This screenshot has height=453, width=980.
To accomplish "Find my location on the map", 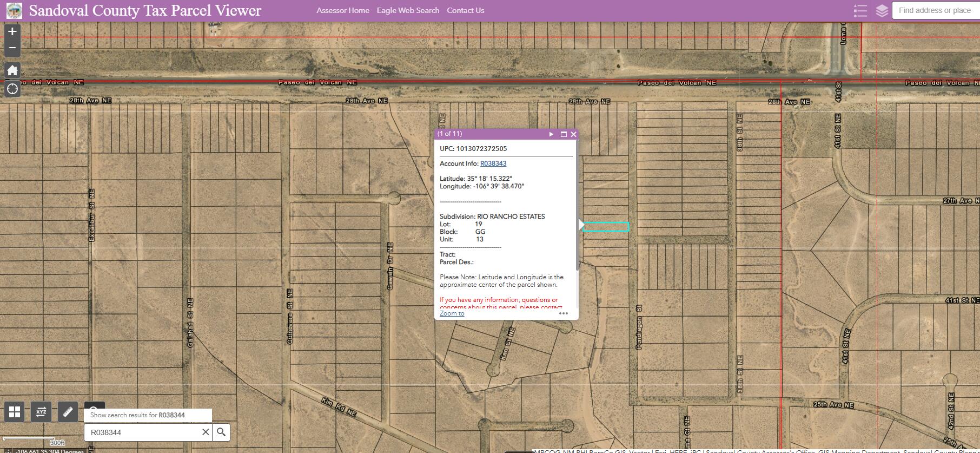I will pos(12,89).
